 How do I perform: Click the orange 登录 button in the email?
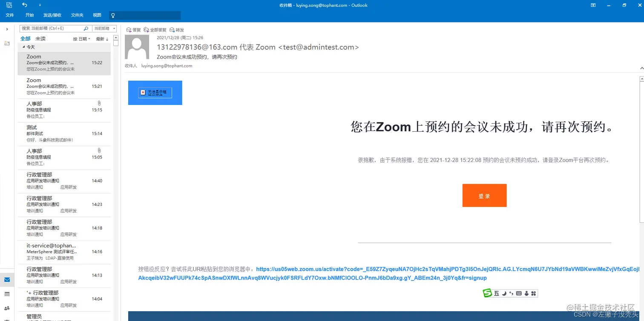(x=484, y=195)
